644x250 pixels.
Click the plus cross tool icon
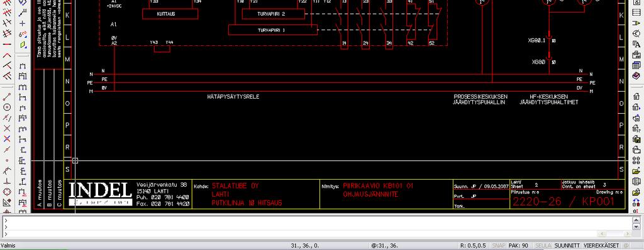pos(23,23)
